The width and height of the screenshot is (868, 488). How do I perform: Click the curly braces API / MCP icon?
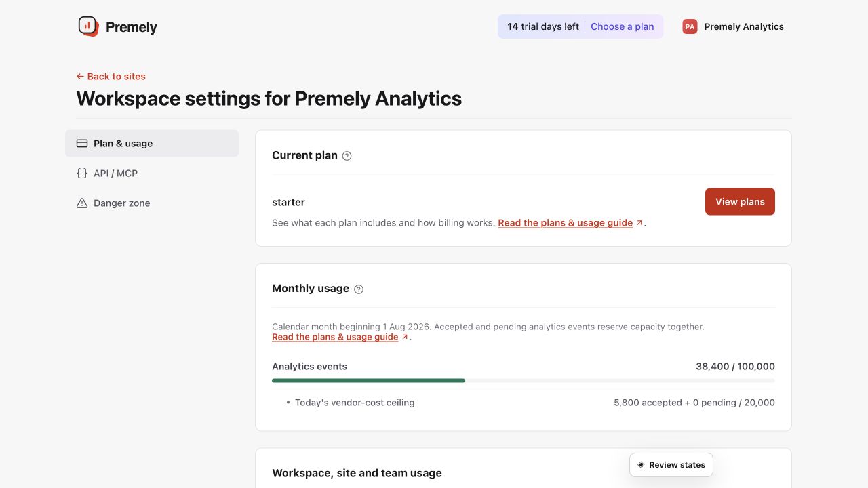(x=82, y=174)
